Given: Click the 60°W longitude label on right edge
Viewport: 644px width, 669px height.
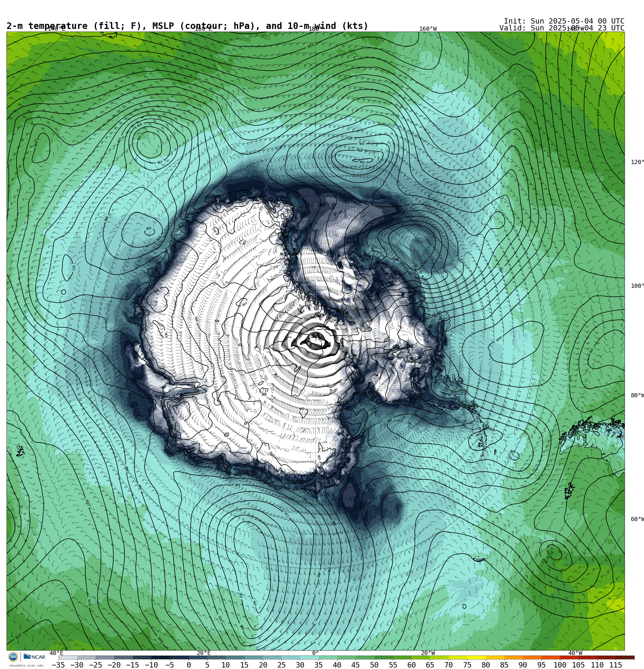Looking at the screenshot, I should [637, 519].
